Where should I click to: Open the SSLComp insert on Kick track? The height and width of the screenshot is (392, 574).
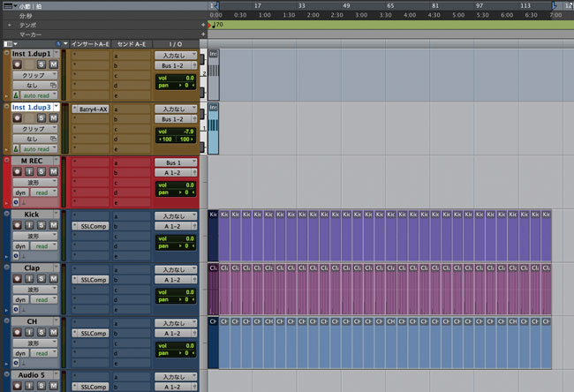(91, 226)
